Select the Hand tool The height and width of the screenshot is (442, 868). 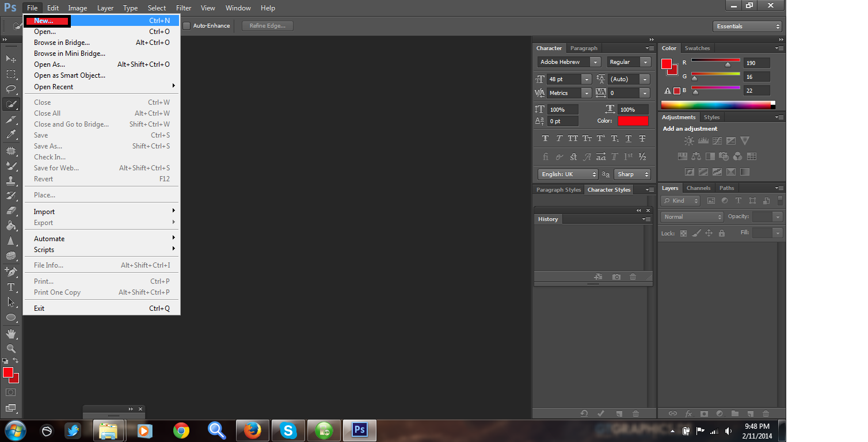pyautogui.click(x=11, y=334)
